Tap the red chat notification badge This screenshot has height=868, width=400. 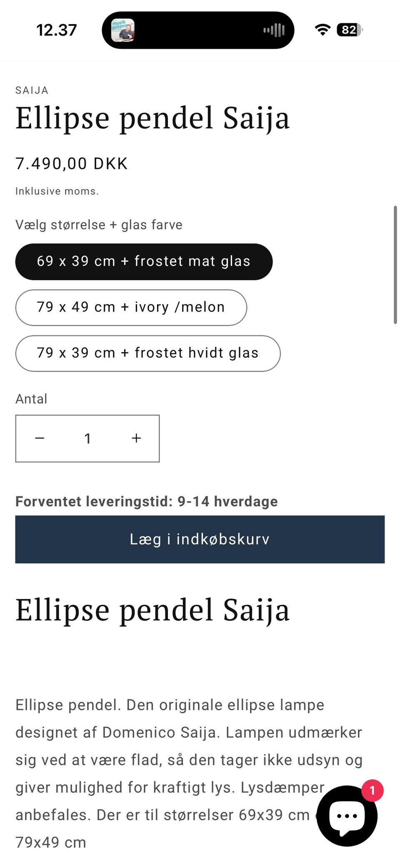tap(372, 790)
